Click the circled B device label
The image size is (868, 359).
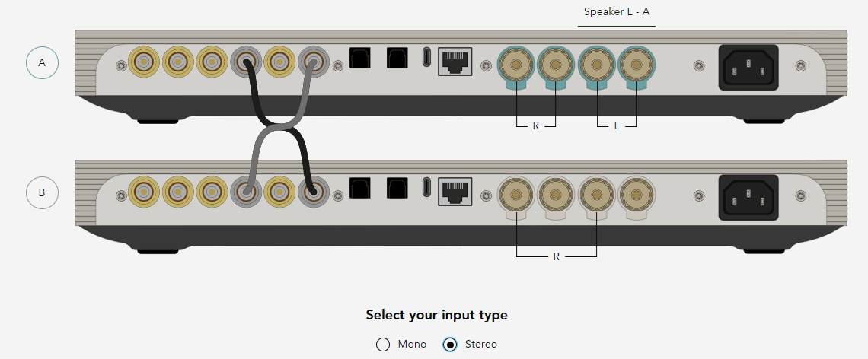click(x=42, y=193)
